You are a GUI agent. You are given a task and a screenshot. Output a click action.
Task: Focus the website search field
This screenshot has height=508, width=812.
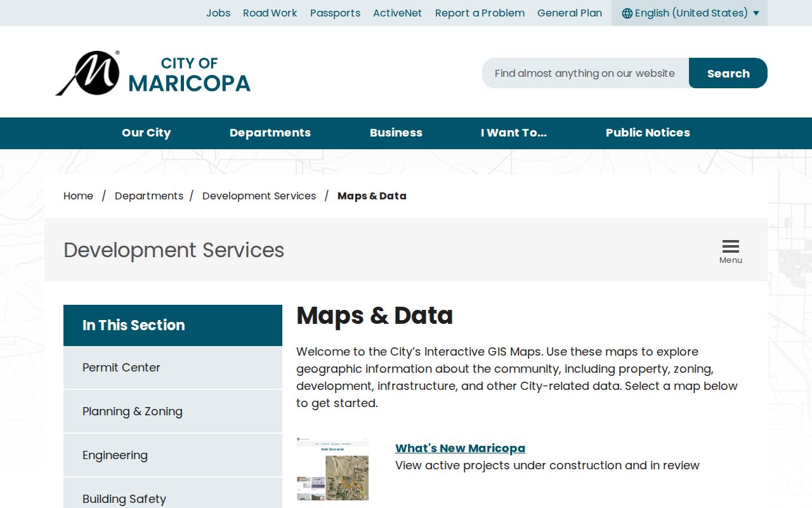(x=586, y=73)
